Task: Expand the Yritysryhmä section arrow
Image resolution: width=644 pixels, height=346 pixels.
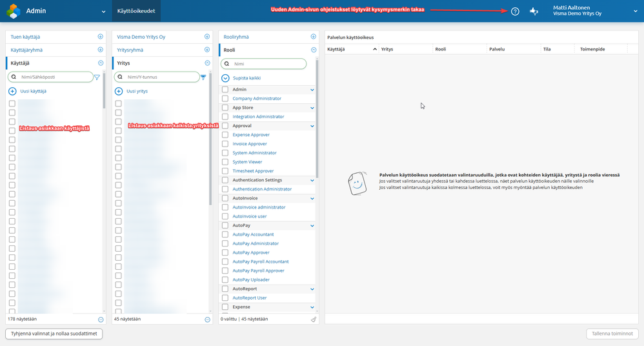Action: pos(207,50)
